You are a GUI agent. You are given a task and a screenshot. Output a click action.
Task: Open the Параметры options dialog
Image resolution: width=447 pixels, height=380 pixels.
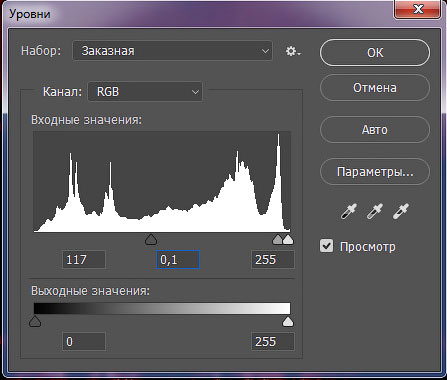click(x=375, y=172)
